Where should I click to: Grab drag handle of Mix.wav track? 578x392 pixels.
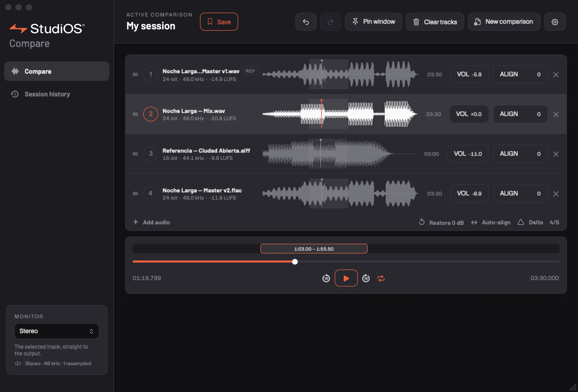(x=135, y=114)
